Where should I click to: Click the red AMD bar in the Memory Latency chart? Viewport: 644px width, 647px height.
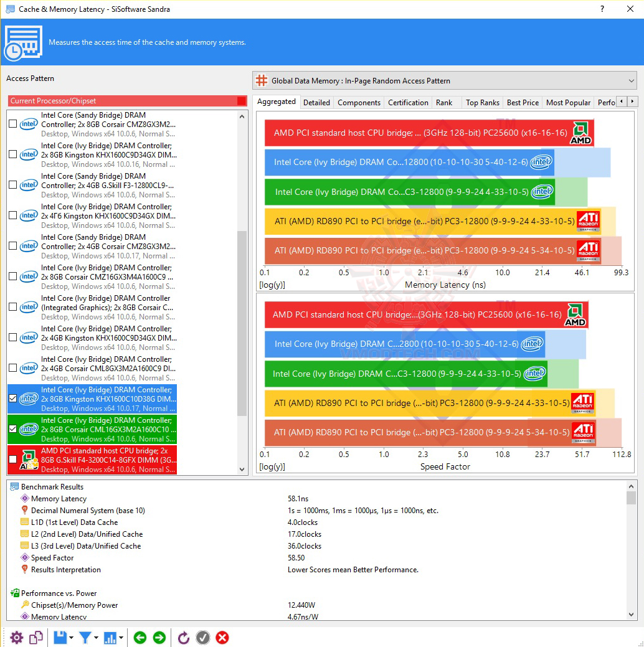click(x=429, y=133)
